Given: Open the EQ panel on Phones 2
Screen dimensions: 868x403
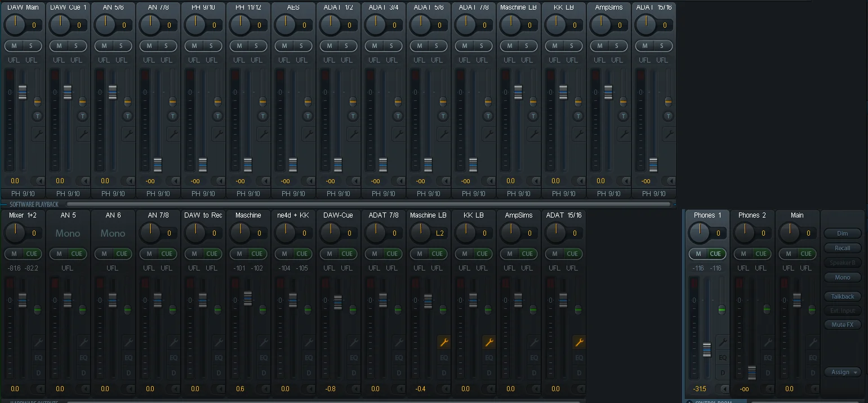Looking at the screenshot, I should click(x=768, y=358).
